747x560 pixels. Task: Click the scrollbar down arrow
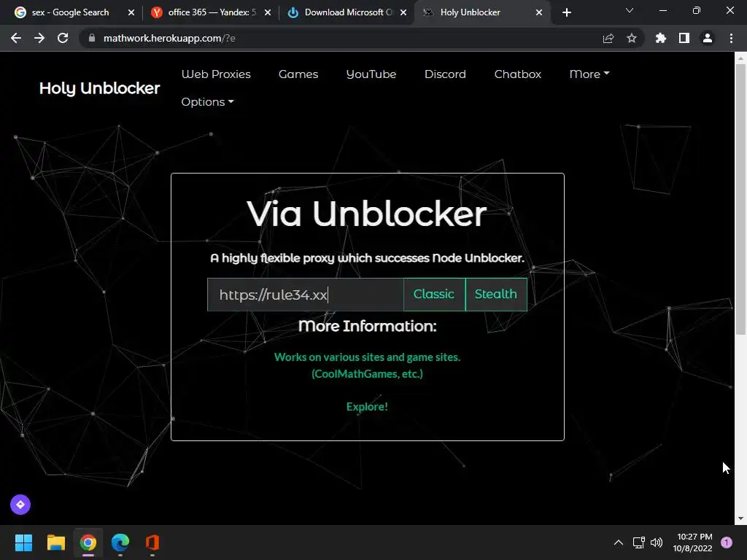[740, 518]
